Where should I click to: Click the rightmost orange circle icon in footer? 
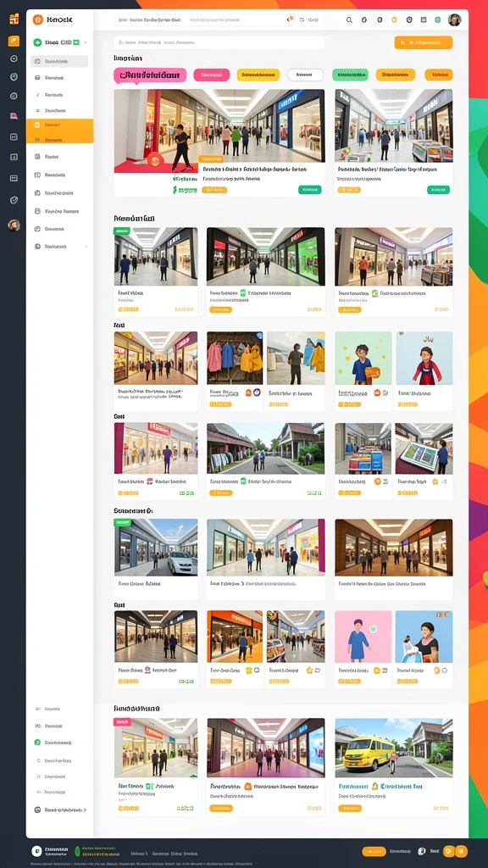[462, 851]
